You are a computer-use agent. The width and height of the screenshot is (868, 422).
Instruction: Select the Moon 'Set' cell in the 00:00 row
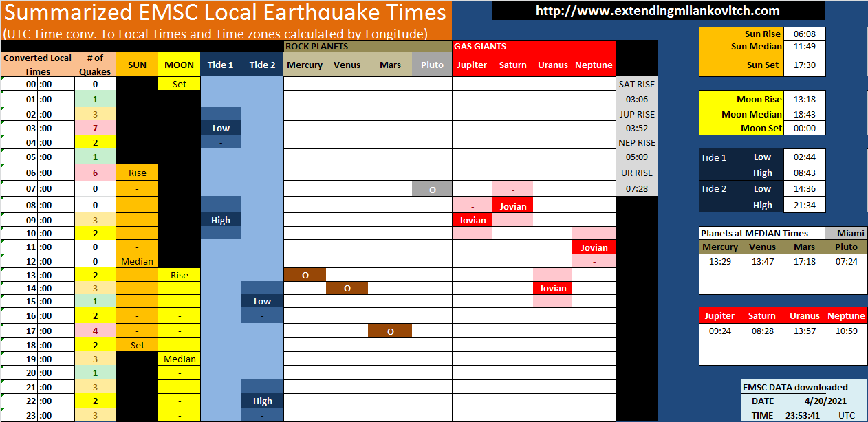click(180, 84)
